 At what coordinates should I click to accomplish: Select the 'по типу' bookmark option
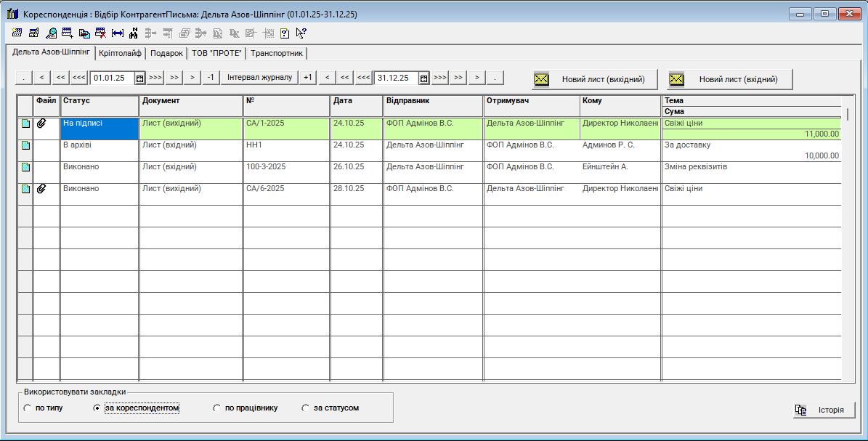(x=28, y=408)
